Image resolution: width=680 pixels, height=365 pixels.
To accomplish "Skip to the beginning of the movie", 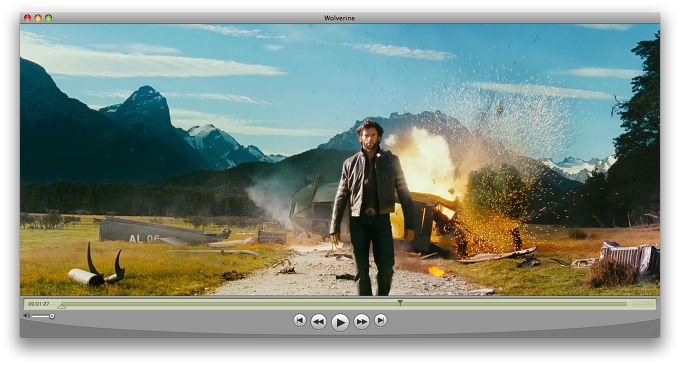I will (299, 320).
